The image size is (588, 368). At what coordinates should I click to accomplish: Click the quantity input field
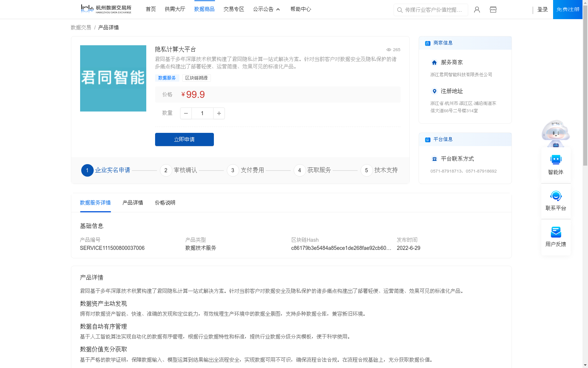(x=202, y=113)
